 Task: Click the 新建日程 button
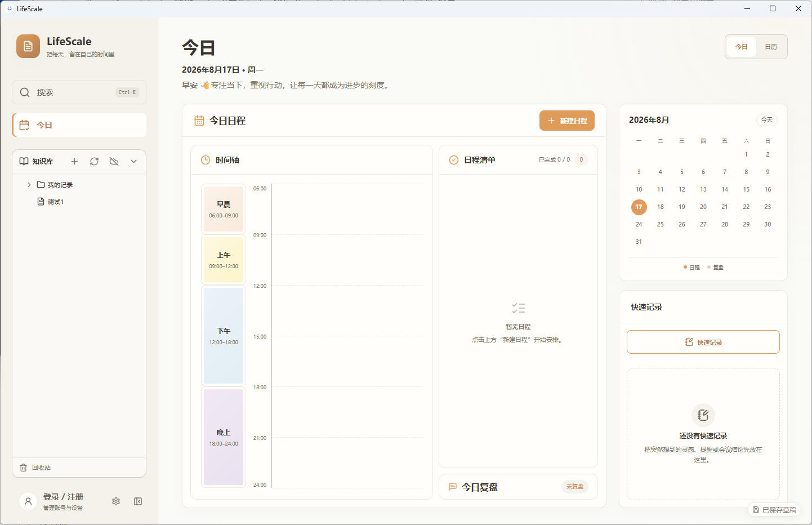pos(567,121)
